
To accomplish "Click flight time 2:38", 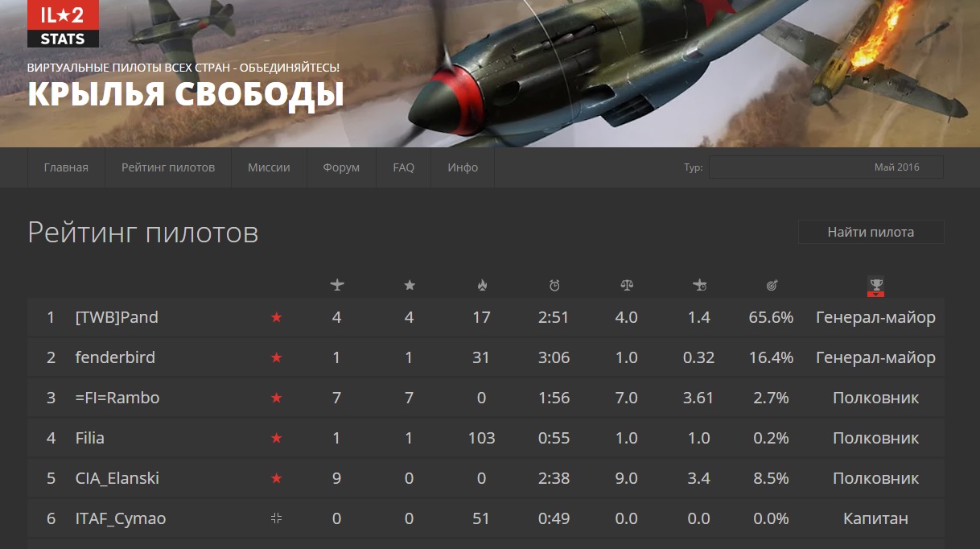I will (554, 478).
